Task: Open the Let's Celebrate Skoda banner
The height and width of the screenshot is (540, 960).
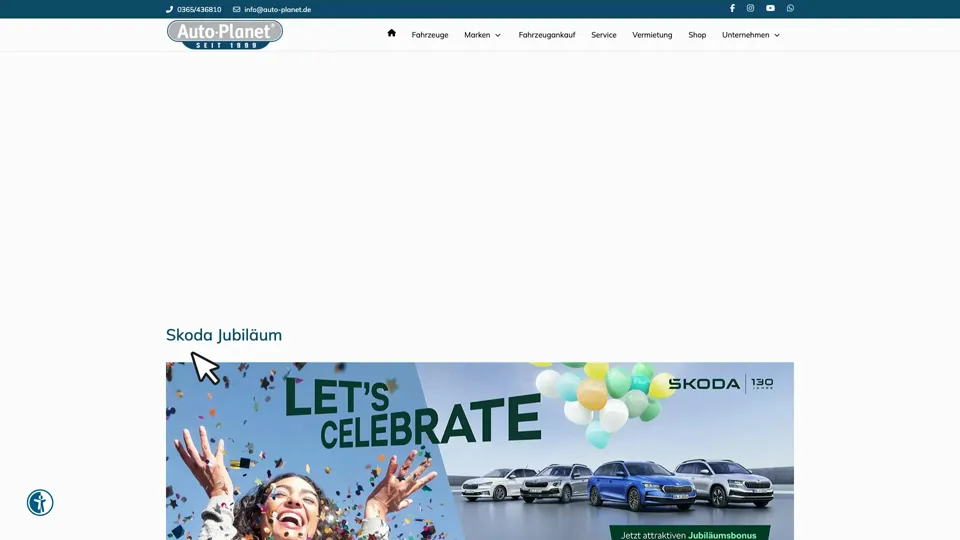Action: (479, 451)
